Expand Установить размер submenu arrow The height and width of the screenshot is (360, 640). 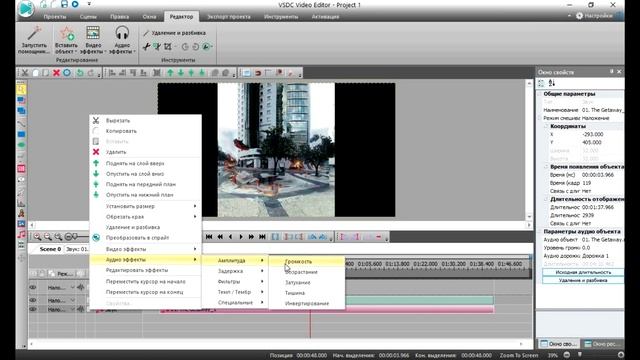pos(195,206)
